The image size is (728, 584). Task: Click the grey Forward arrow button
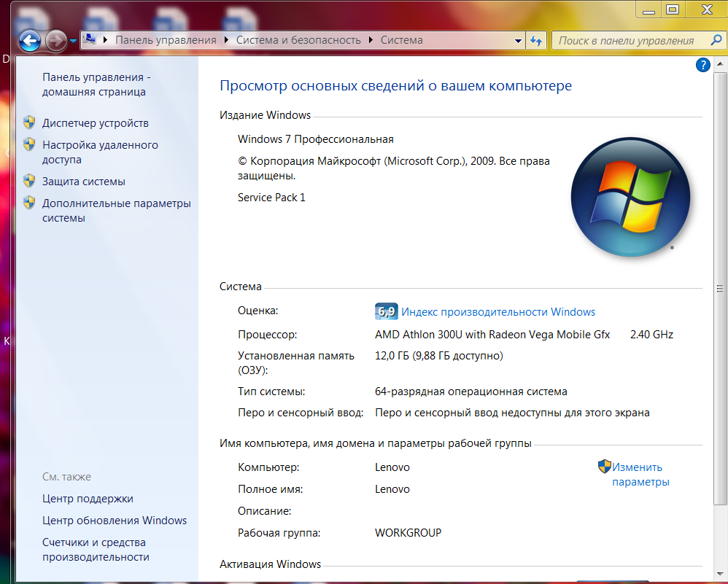point(56,41)
